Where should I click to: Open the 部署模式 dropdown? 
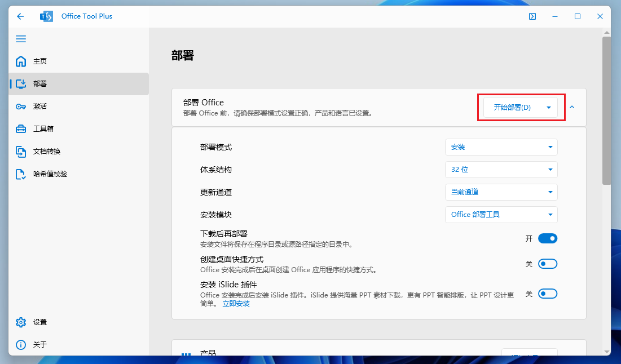point(501,147)
